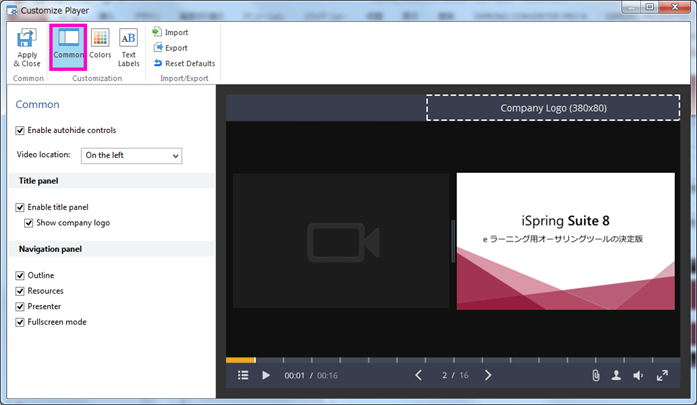Toggle the Outline checkbox
697x405 pixels.
click(x=20, y=275)
